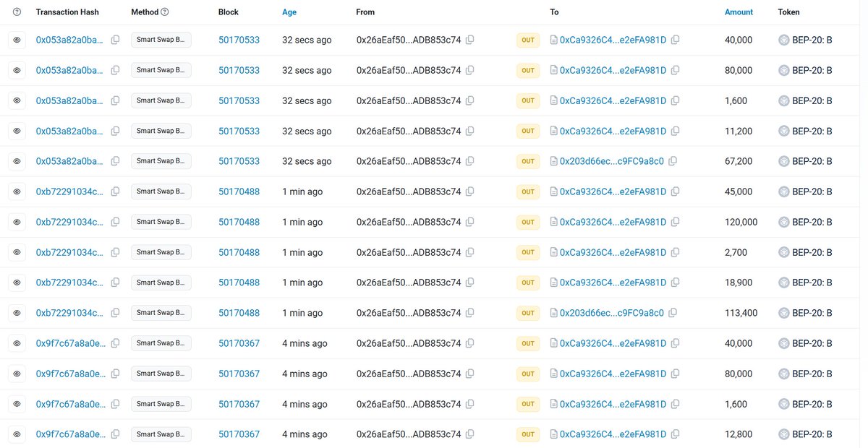Click From address 0x26aEaf50 in 45,000 row
The height and width of the screenshot is (448, 868).
point(409,192)
